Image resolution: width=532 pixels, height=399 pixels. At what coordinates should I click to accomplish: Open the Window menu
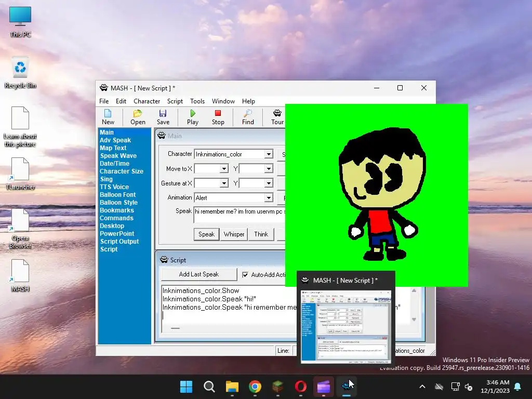pyautogui.click(x=223, y=101)
